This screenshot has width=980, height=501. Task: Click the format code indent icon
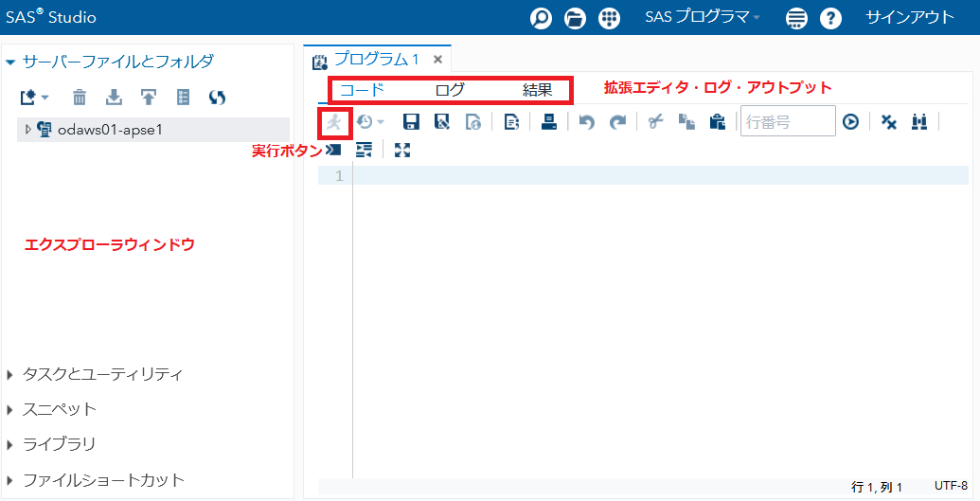(x=364, y=150)
